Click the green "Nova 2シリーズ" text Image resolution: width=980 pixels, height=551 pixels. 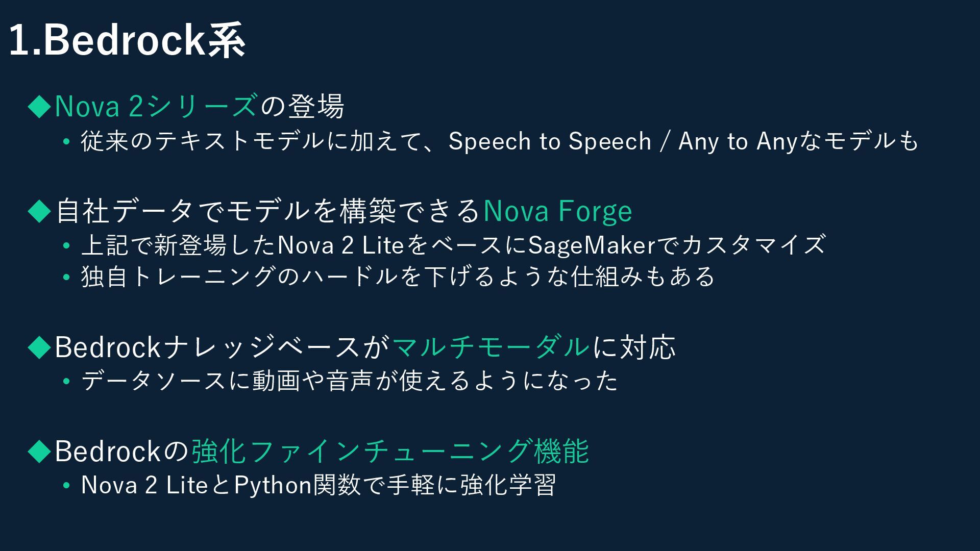(156, 106)
